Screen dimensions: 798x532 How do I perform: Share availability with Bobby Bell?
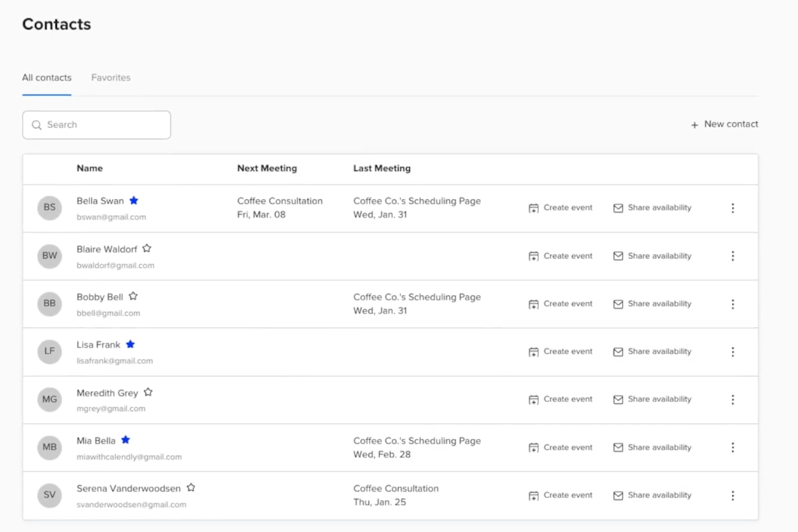coord(652,304)
